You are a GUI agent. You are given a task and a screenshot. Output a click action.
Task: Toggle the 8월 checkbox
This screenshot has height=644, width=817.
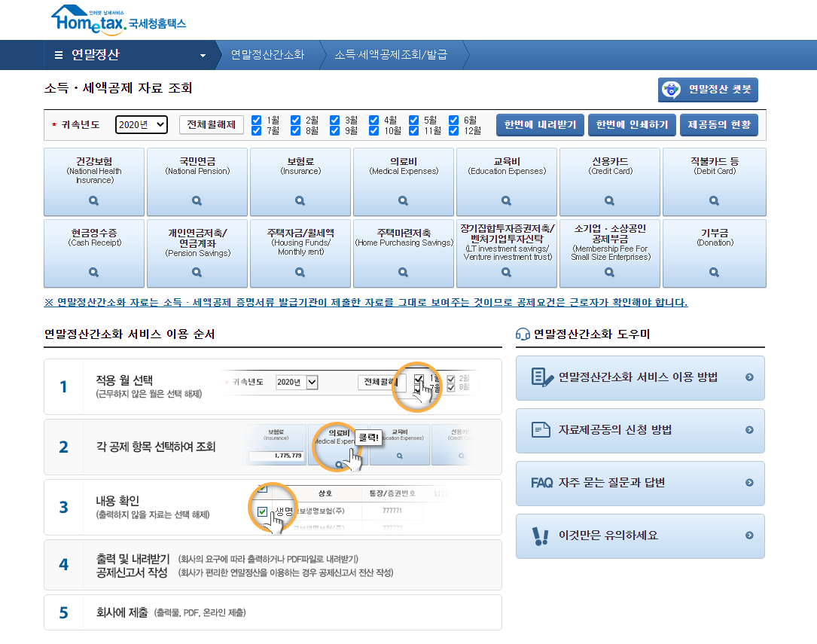295,130
